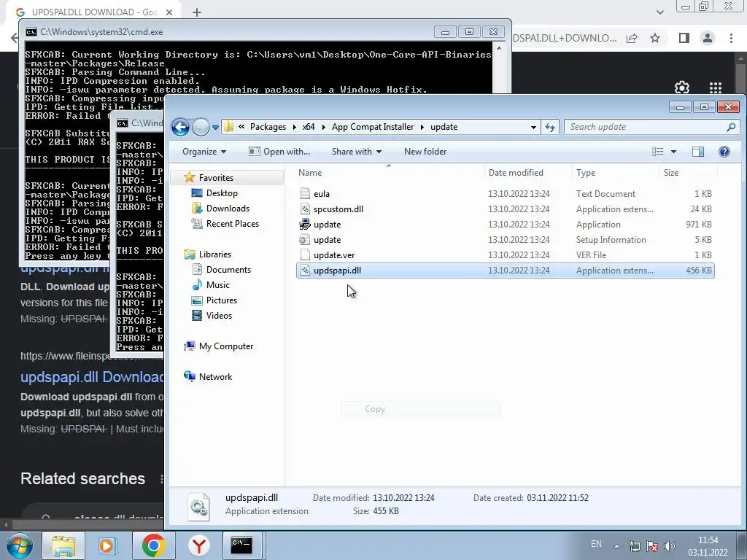Screen dimensions: 747x560
Task: Open Google Chrome from the taskbar
Action: [x=153, y=545]
